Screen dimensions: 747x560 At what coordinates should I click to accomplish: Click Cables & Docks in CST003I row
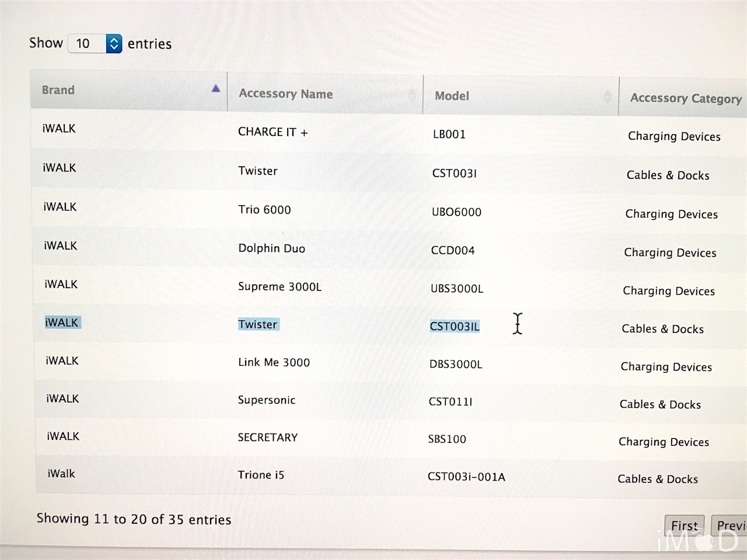pyautogui.click(x=668, y=175)
